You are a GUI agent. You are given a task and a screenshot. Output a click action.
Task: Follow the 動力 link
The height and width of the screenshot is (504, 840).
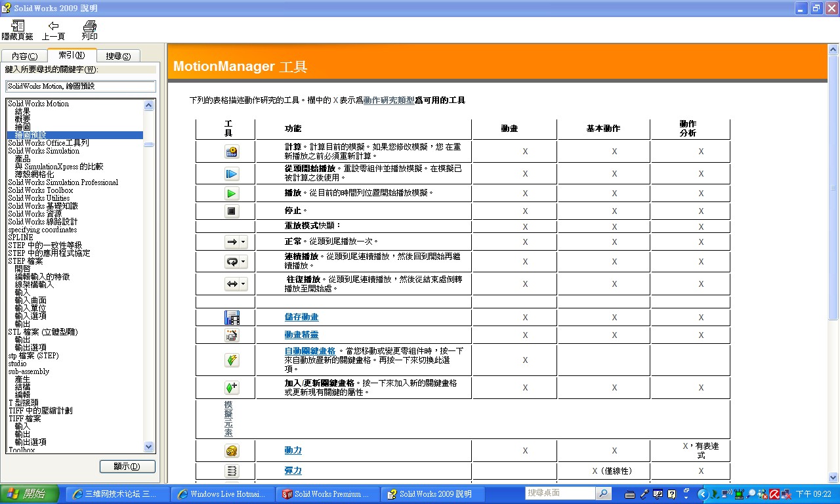(293, 450)
